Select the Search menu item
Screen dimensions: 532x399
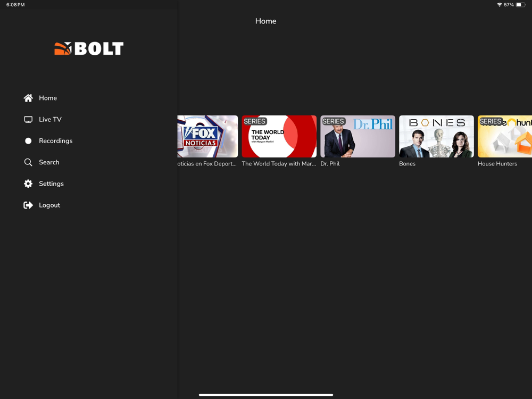tap(49, 162)
